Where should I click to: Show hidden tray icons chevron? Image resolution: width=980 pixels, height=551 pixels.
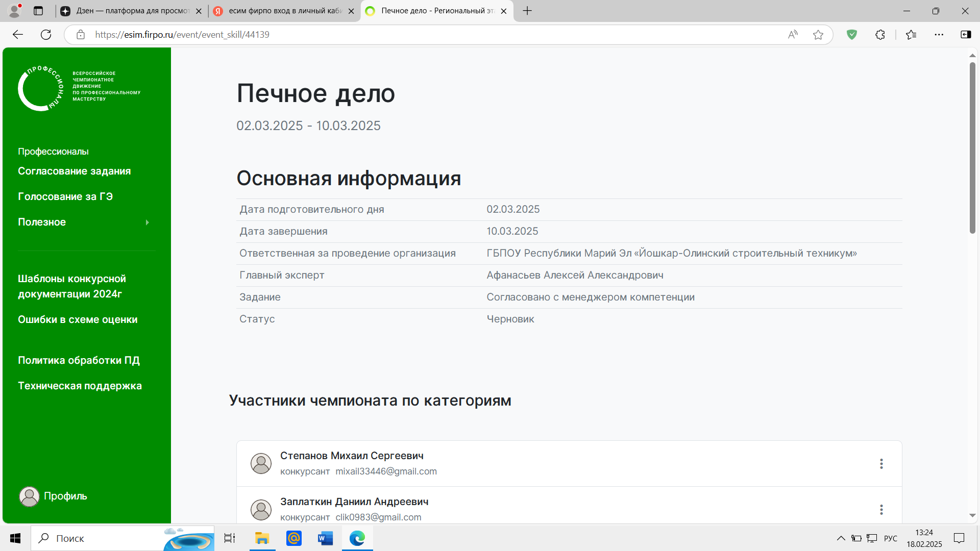[x=841, y=538]
